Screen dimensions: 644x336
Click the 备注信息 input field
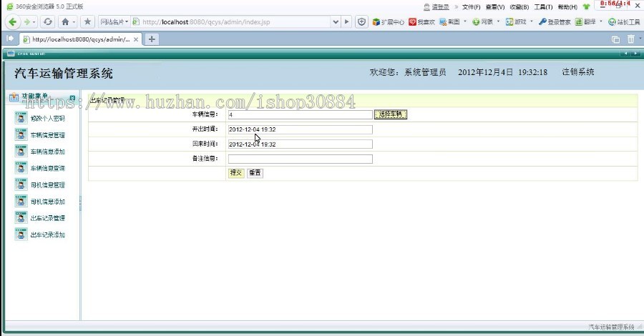point(301,159)
